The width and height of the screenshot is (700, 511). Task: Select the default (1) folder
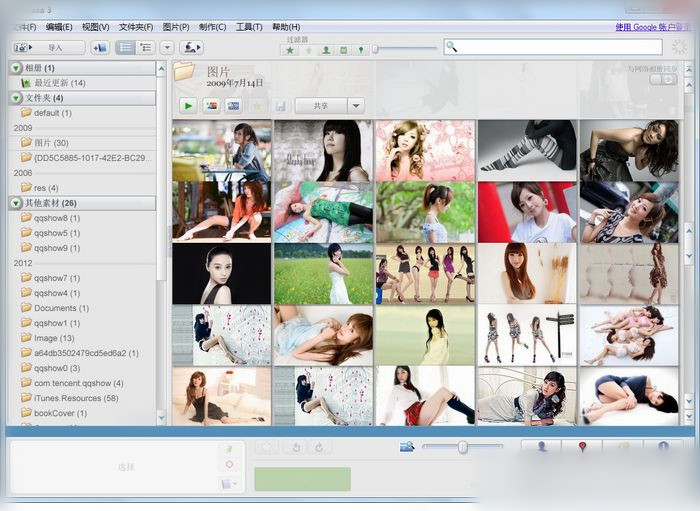click(82, 113)
